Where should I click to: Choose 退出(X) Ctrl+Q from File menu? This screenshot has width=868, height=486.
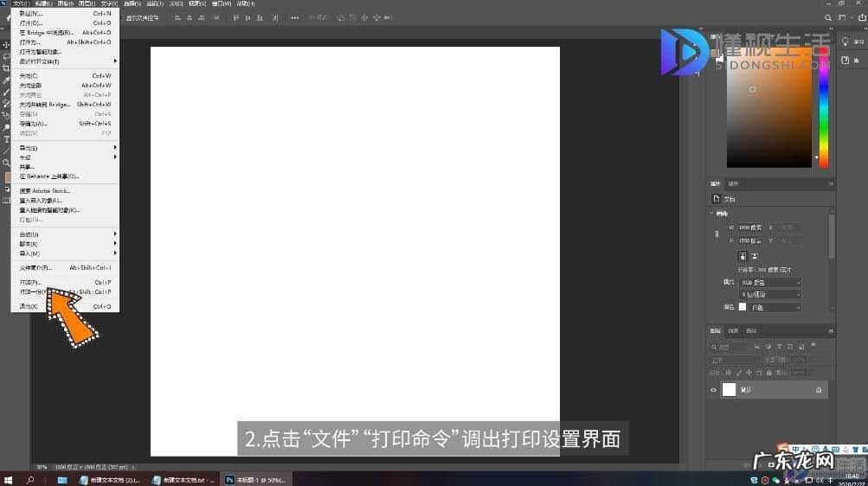(65, 306)
